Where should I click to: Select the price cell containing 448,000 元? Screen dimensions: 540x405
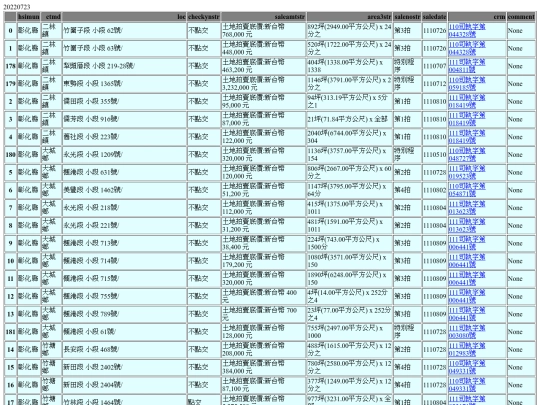coord(263,48)
